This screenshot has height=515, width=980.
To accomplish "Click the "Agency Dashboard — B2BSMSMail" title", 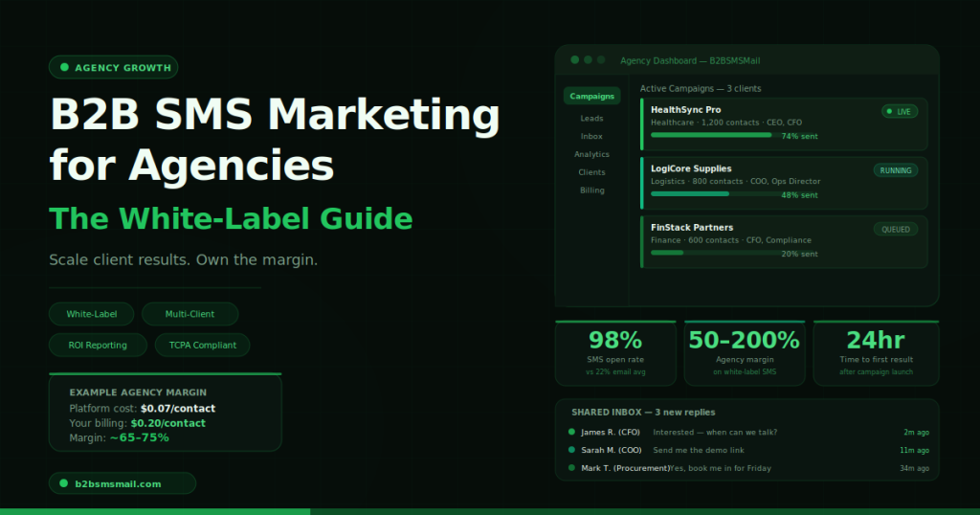I will (690, 60).
